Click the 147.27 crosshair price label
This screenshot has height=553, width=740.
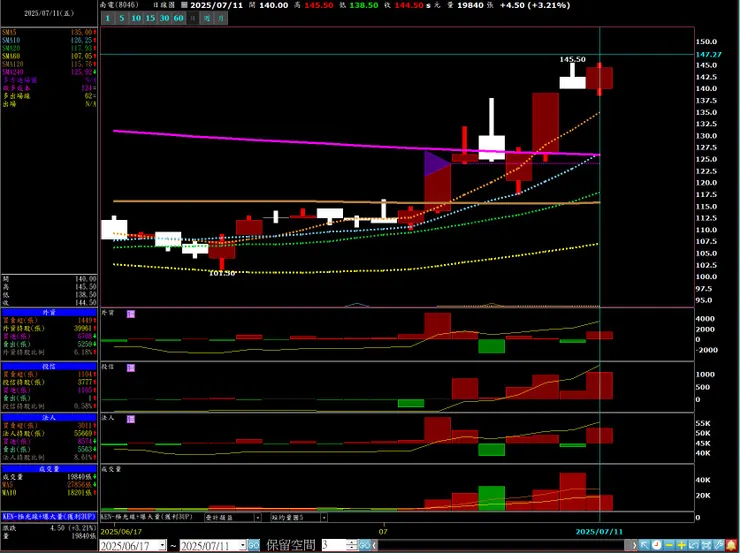[708, 55]
